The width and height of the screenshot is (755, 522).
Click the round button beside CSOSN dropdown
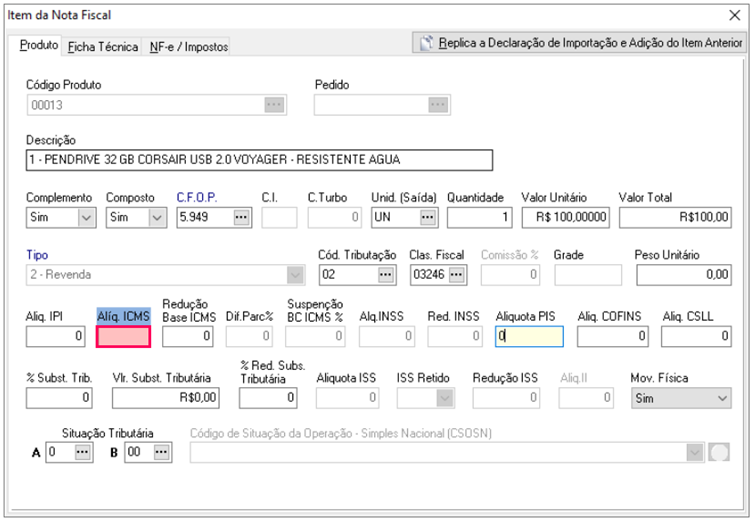point(719,452)
